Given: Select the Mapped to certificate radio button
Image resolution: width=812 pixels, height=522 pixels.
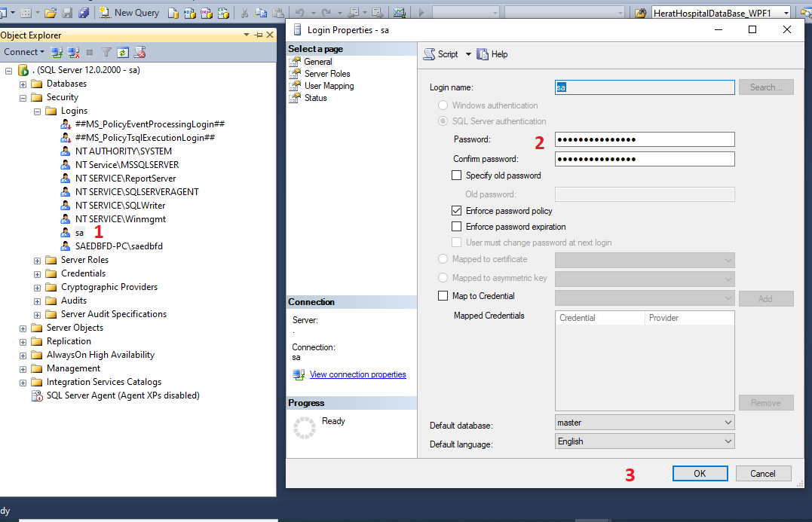Looking at the screenshot, I should coord(443,259).
